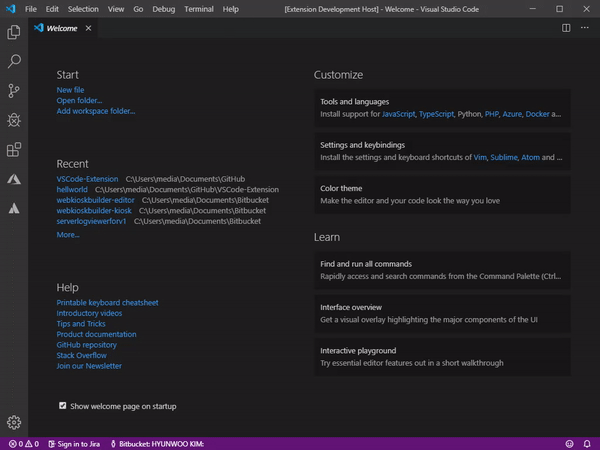Open the Interactive playground card
Viewport: 600px width, 450px height.
pyautogui.click(x=442, y=357)
